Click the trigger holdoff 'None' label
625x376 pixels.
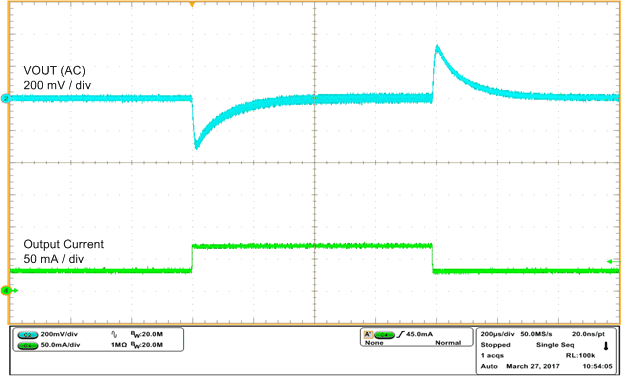pyautogui.click(x=374, y=343)
